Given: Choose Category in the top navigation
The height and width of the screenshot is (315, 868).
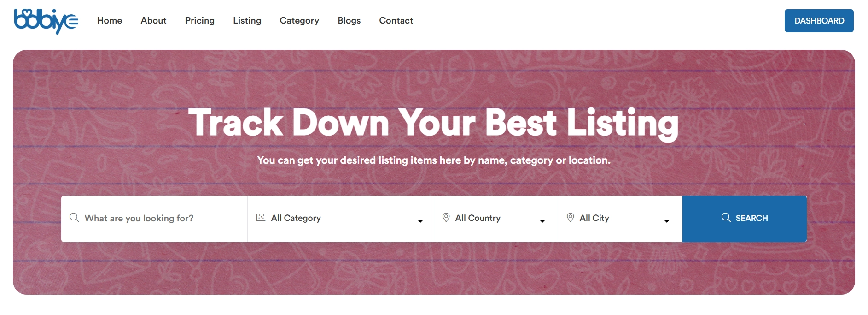Looking at the screenshot, I should pos(299,21).
